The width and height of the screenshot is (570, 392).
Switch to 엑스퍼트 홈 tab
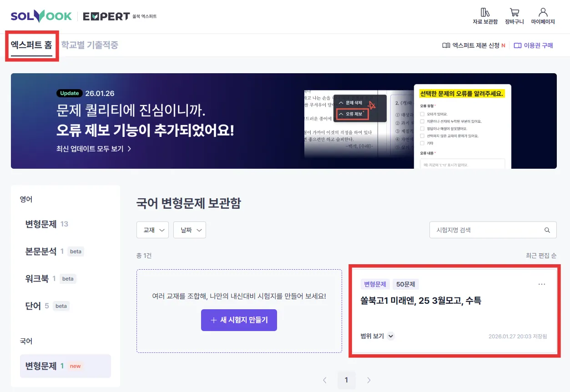point(31,45)
